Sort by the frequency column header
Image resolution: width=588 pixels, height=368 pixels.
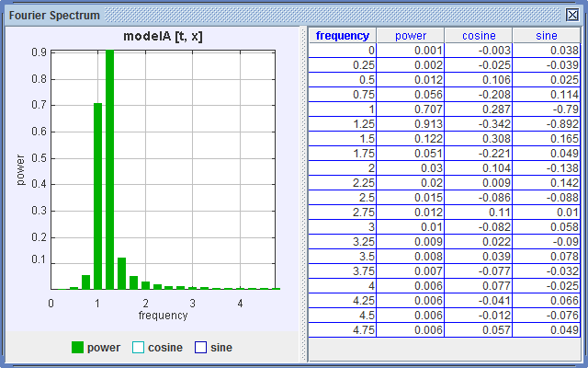click(342, 36)
